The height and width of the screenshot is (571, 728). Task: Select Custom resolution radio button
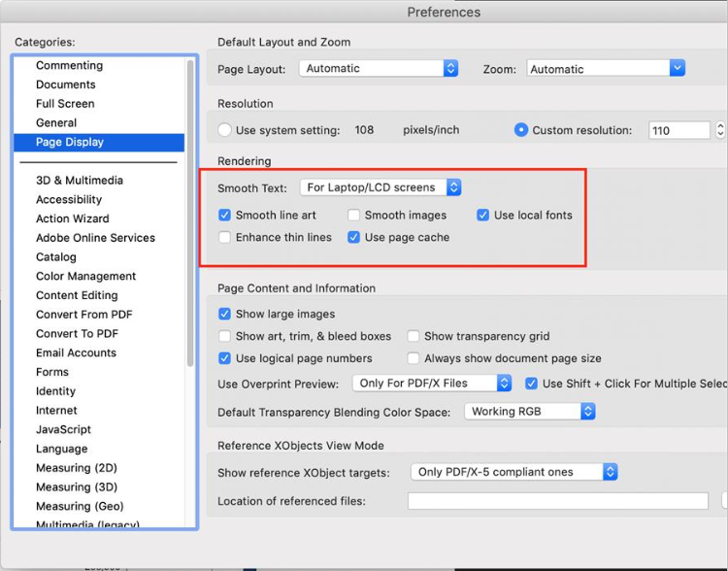click(521, 130)
